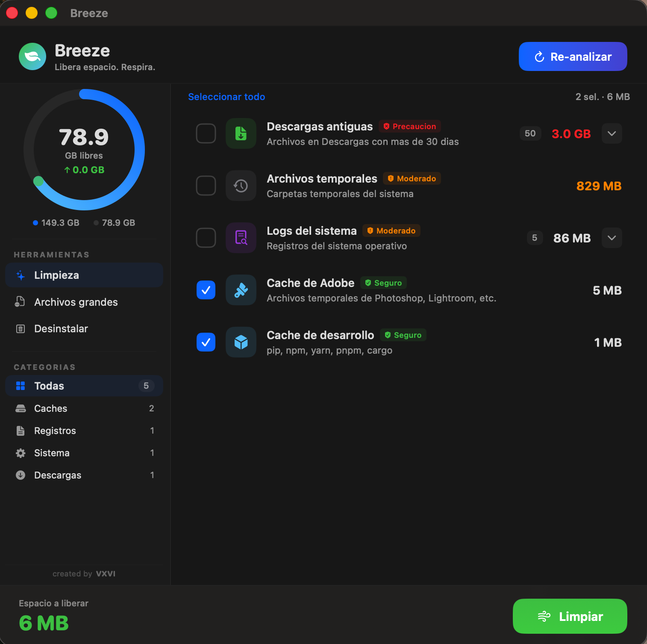Screen dimensions: 647x644
Task: Click the 829 MB size value
Action: point(599,186)
